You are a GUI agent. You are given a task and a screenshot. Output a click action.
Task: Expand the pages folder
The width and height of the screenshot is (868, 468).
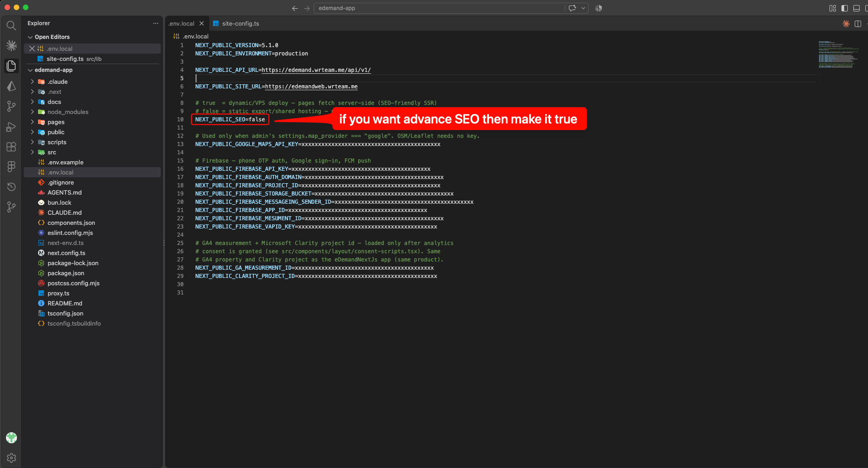click(32, 122)
